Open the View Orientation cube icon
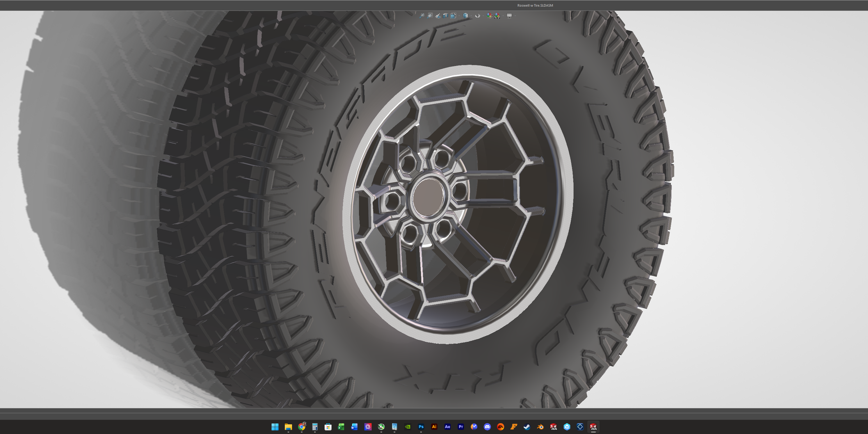Viewport: 868px width, 434px height. 453,16
